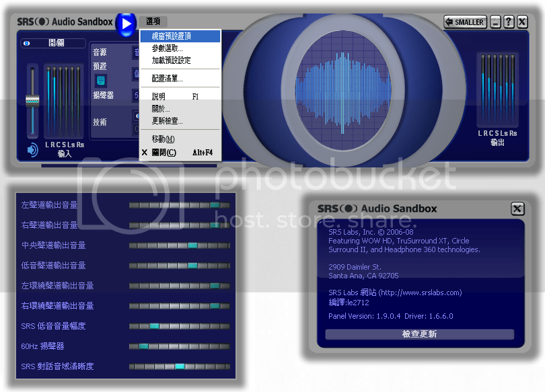Click the 音源 label
This screenshot has height=392, width=545.
point(100,52)
